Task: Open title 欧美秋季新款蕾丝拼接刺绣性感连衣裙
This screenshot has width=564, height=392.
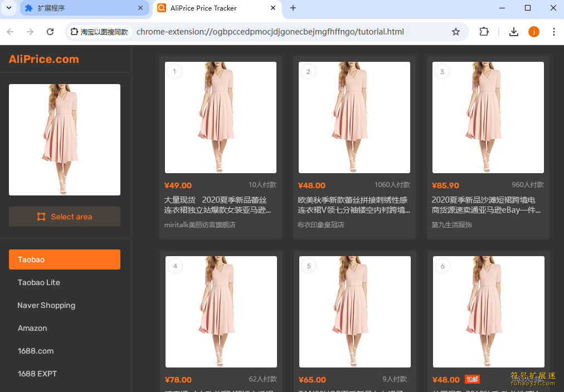Action: point(354,205)
